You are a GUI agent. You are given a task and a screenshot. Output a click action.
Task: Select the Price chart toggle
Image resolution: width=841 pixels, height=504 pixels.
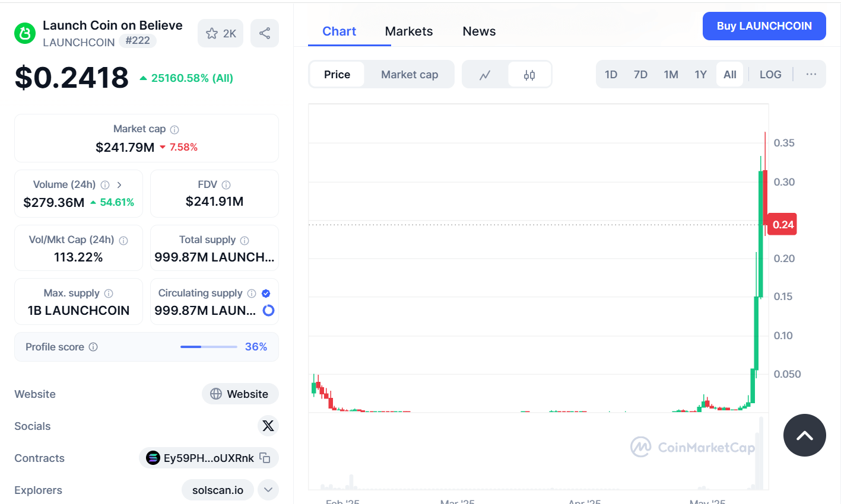pos(337,74)
